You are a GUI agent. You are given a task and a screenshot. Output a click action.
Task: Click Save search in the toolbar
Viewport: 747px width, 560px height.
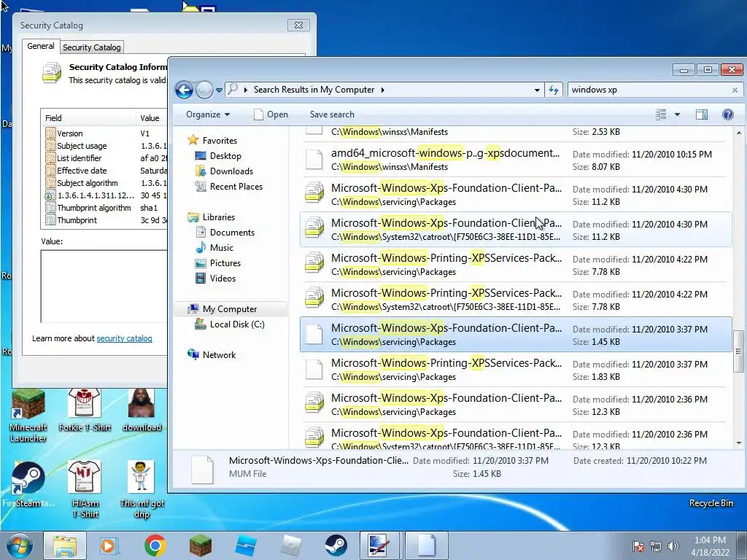332,114
